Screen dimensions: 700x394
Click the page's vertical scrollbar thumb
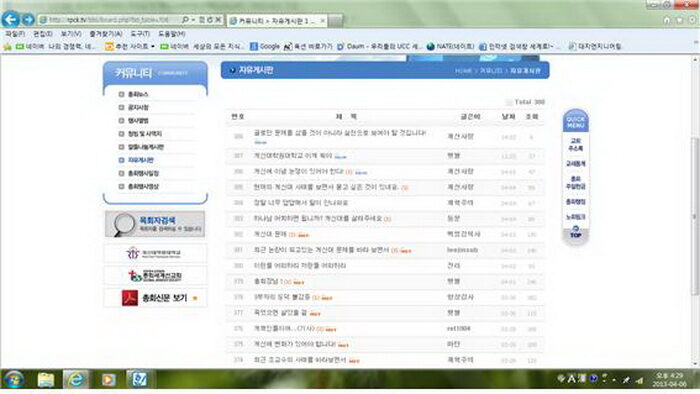click(x=695, y=216)
